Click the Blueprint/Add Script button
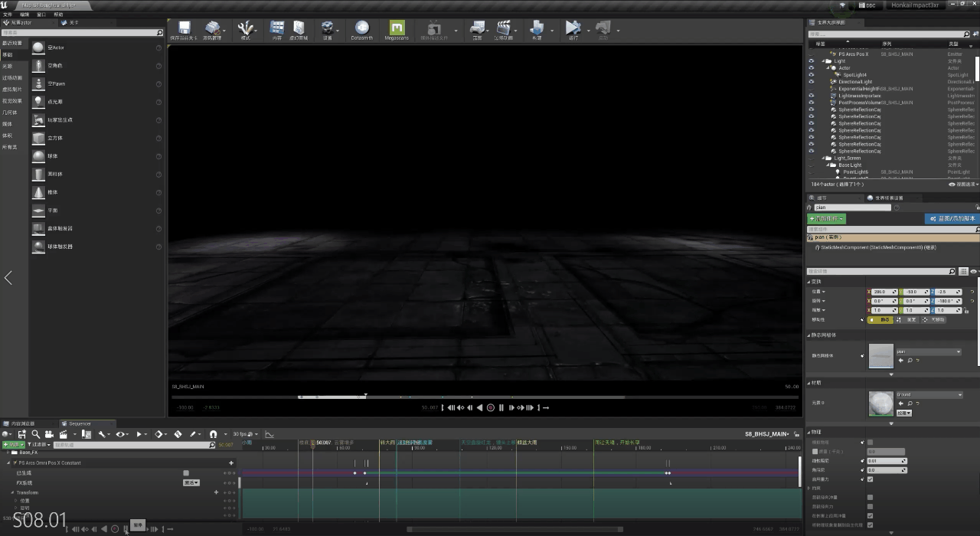The height and width of the screenshot is (536, 980). pos(952,219)
